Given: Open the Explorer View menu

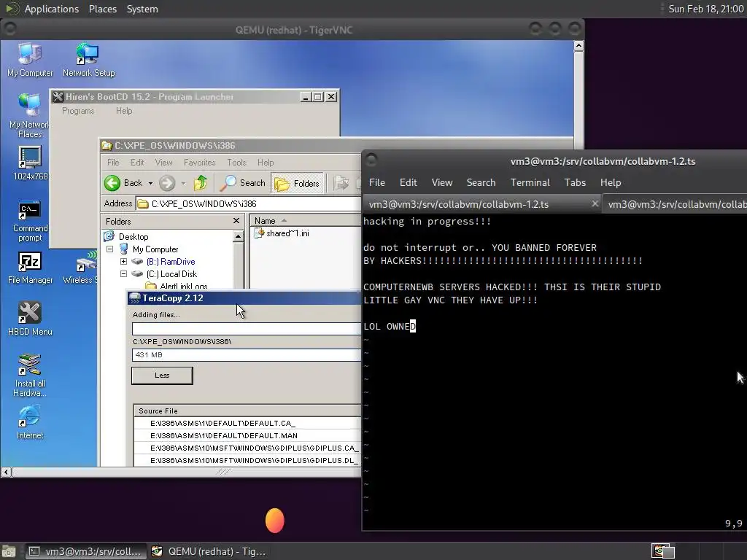Looking at the screenshot, I should 163,163.
